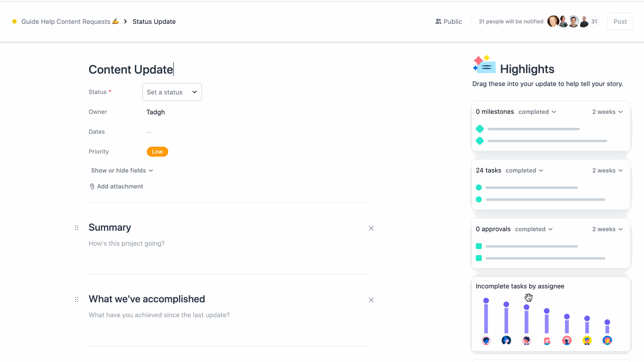Click the first avatar in the notified list
This screenshot has width=644, height=362.
click(x=553, y=21)
